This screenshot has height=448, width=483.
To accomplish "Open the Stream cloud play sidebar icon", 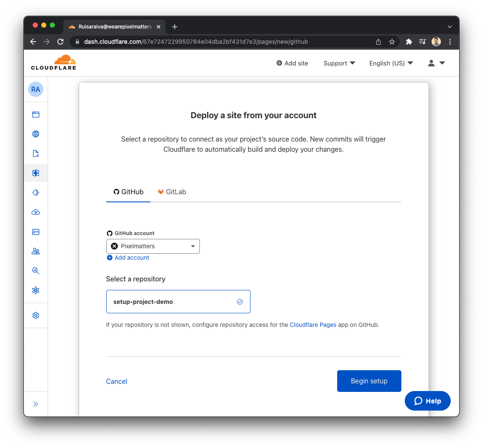I will (x=36, y=212).
